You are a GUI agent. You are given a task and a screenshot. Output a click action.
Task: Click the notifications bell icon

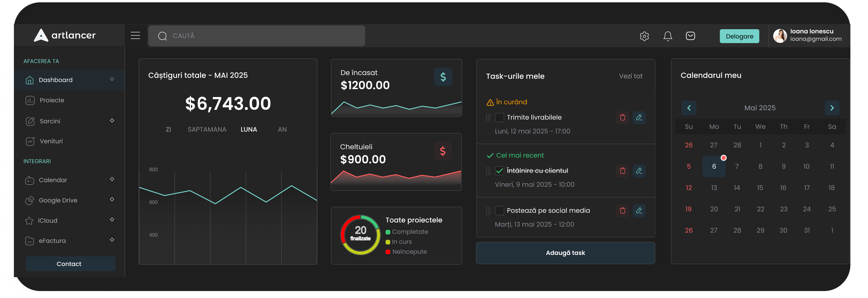tap(668, 36)
